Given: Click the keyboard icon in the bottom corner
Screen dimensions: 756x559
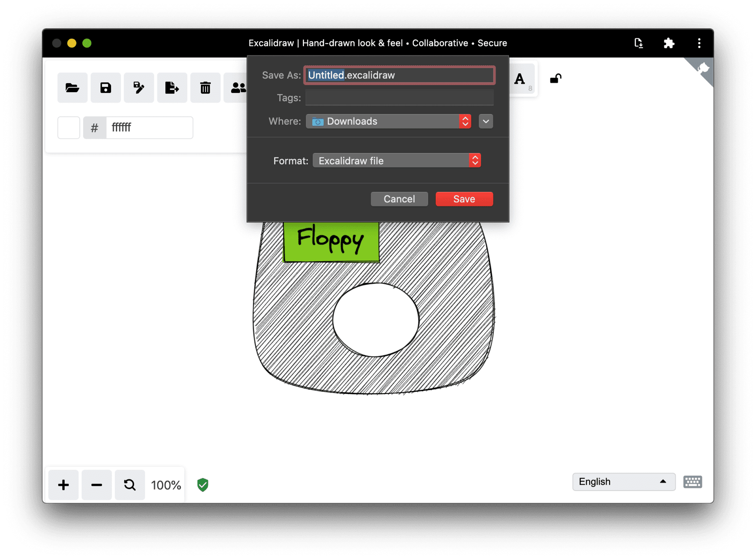Looking at the screenshot, I should pos(692,482).
